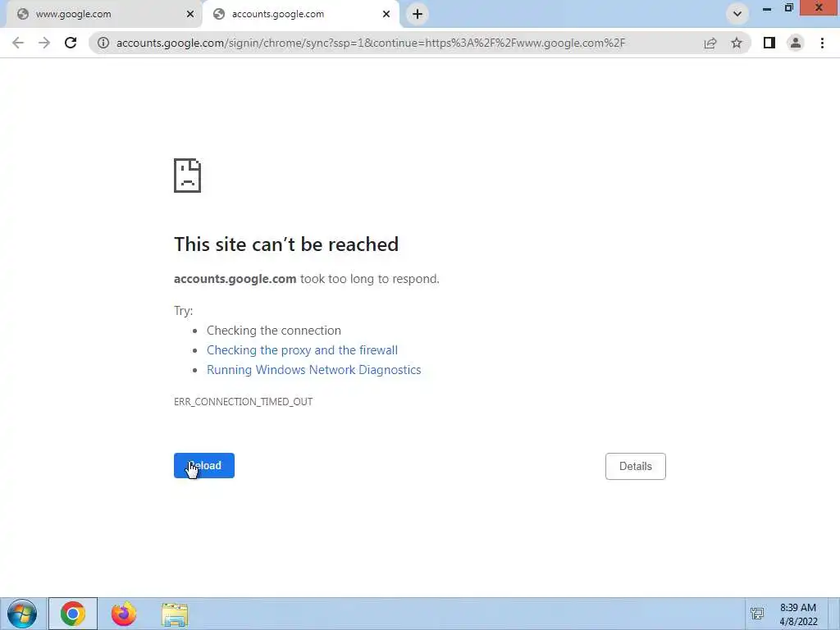
Task: Click the forward navigation arrow
Action: coord(44,43)
